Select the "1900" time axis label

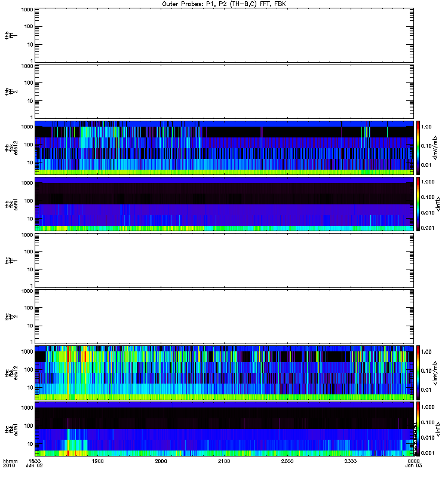(x=97, y=461)
